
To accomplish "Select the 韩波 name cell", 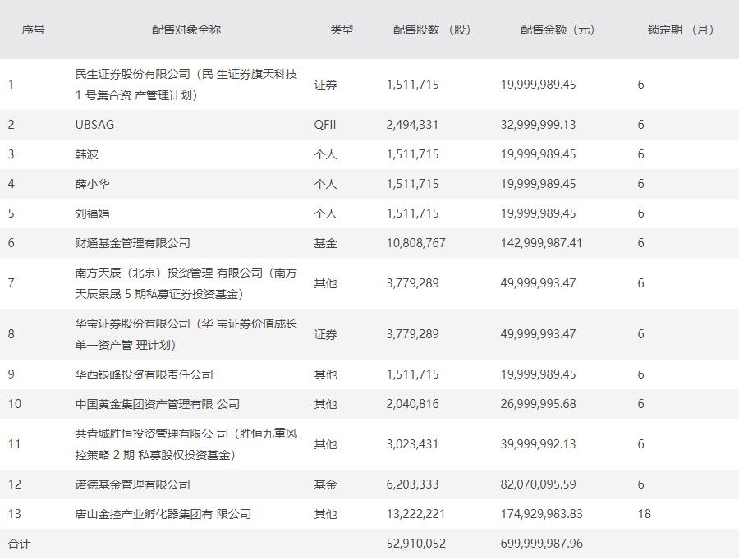I will pos(87,154).
